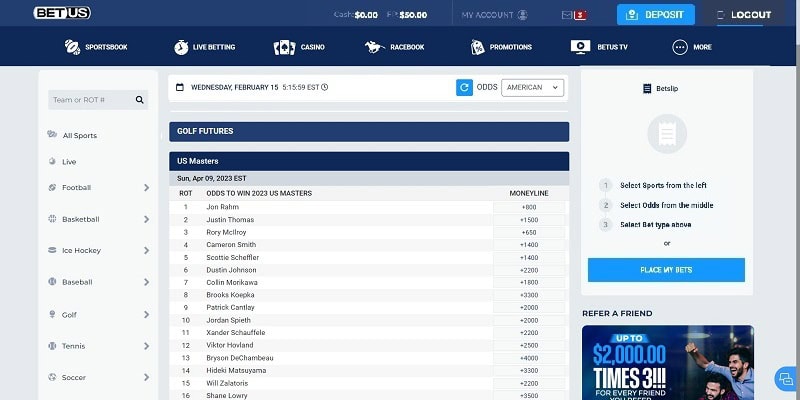Select Scottie Scheffler +1400 moneyline odds

529,258
